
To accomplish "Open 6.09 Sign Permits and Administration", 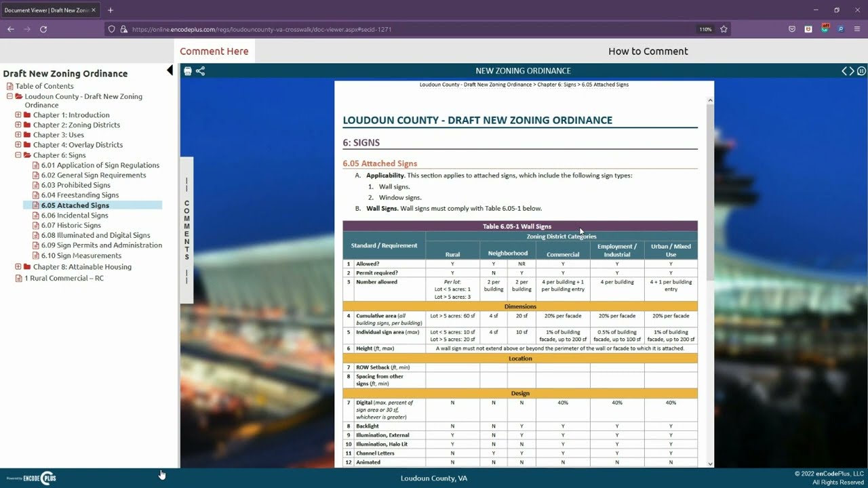I will tap(102, 245).
